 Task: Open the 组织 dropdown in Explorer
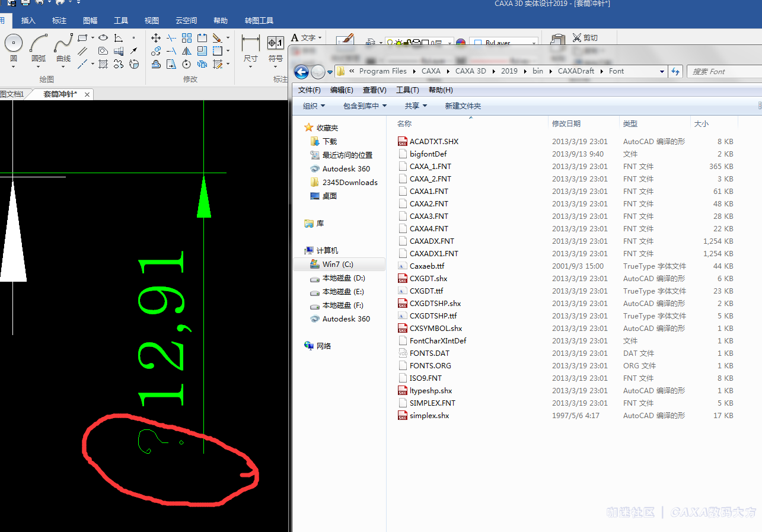(x=314, y=106)
